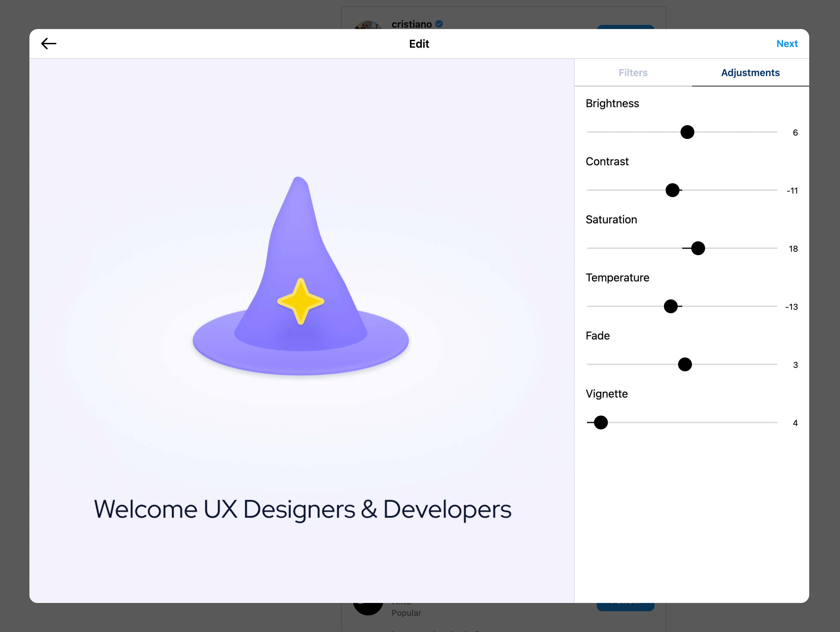Screen dimensions: 840x632
Task: Click the Welcome UX Designers text
Action: coord(302,509)
